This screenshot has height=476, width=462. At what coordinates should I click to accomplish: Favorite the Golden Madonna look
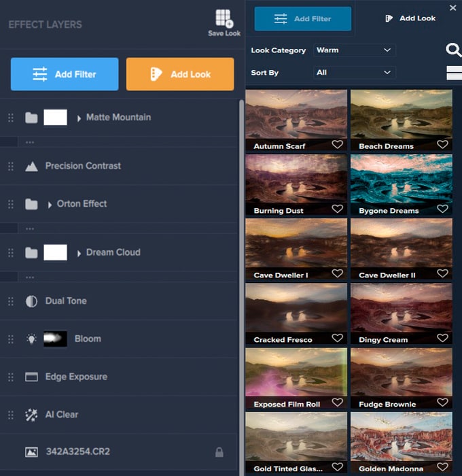click(442, 467)
